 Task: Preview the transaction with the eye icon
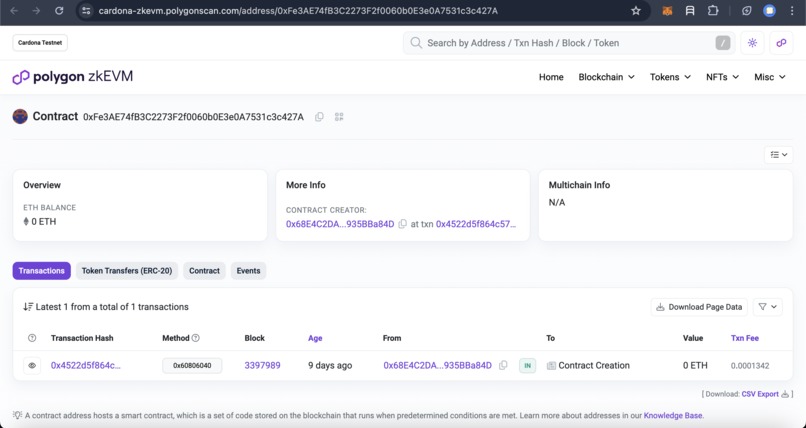(x=32, y=366)
